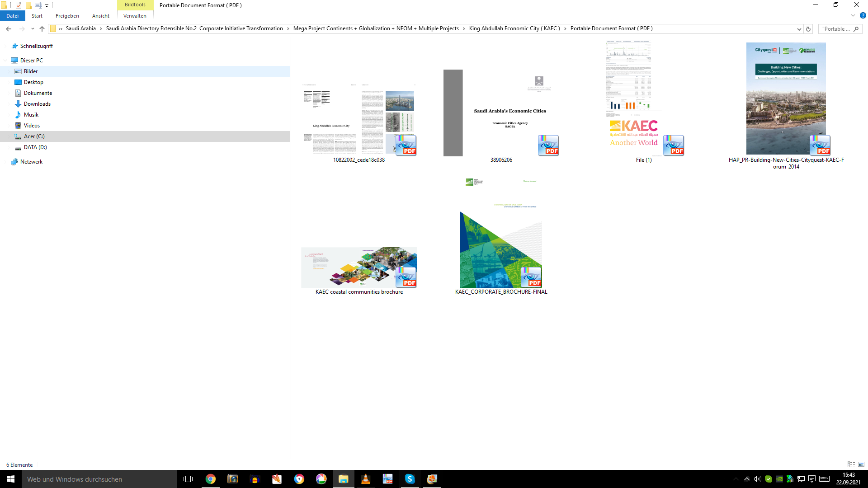The width and height of the screenshot is (868, 488).
Task: Open Downloads in navigation pane
Action: (37, 104)
